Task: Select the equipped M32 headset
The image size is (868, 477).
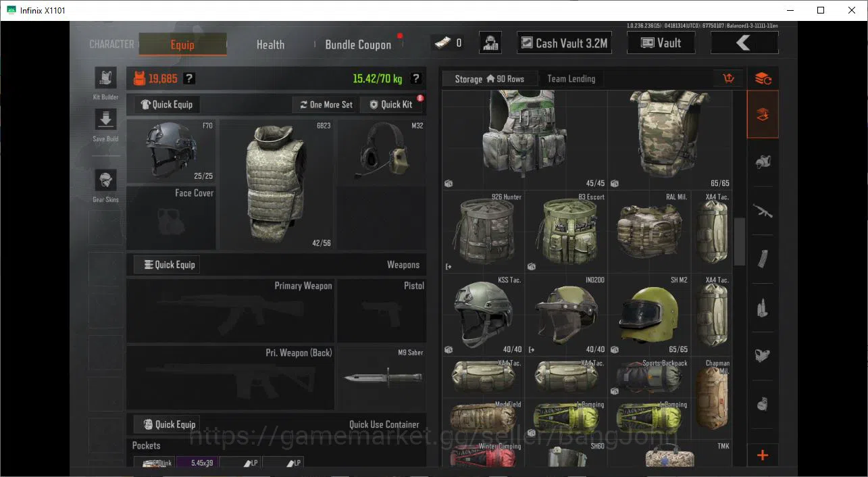Action: pos(382,151)
